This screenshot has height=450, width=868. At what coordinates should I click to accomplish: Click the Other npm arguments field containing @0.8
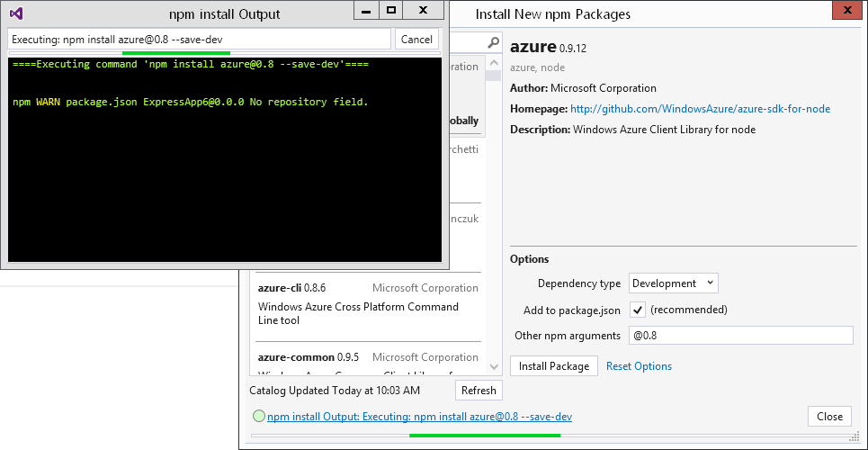[x=741, y=336]
